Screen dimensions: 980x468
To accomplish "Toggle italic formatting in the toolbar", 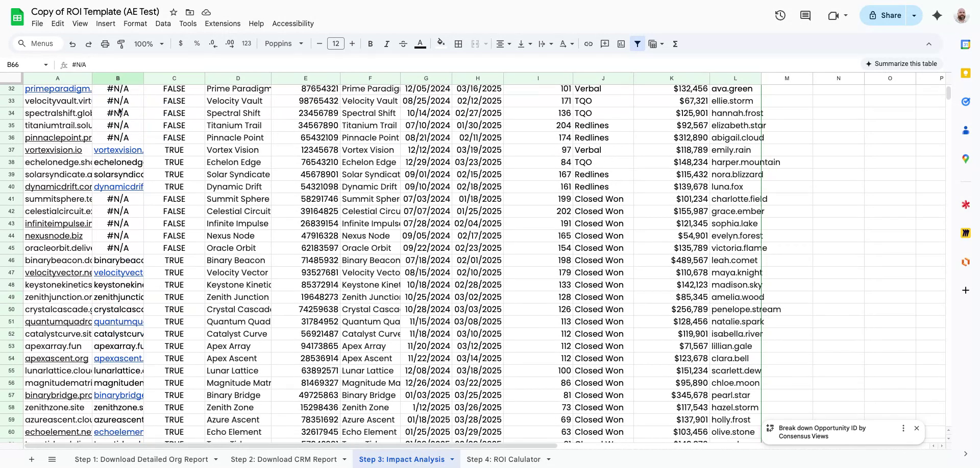I will pos(386,43).
